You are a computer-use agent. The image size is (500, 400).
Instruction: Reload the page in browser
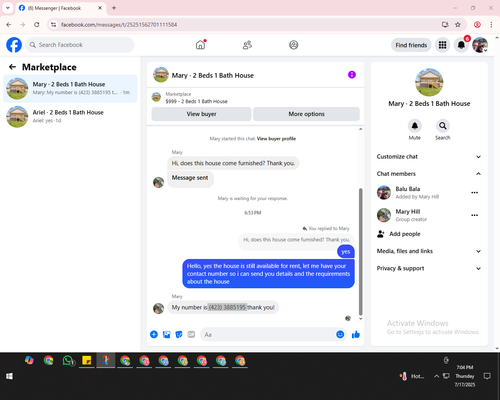(x=37, y=25)
